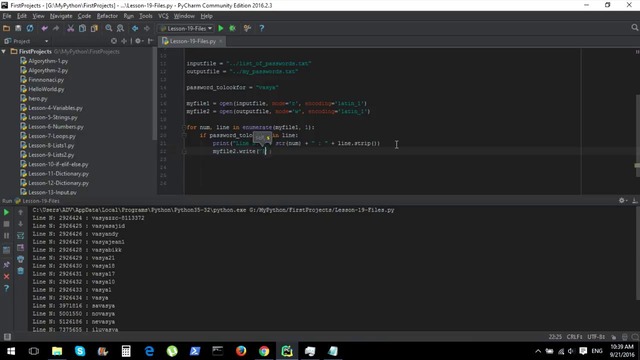Click Collapse All icon in Project panel
The height and width of the screenshot is (360, 640).
click(124, 41)
